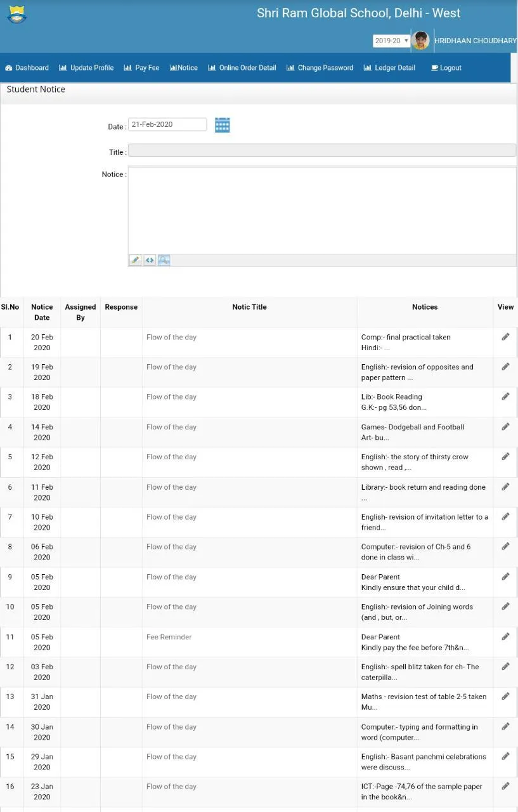518x812 pixels.
Task: Click the Assigned By column header
Action: pyautogui.click(x=81, y=312)
